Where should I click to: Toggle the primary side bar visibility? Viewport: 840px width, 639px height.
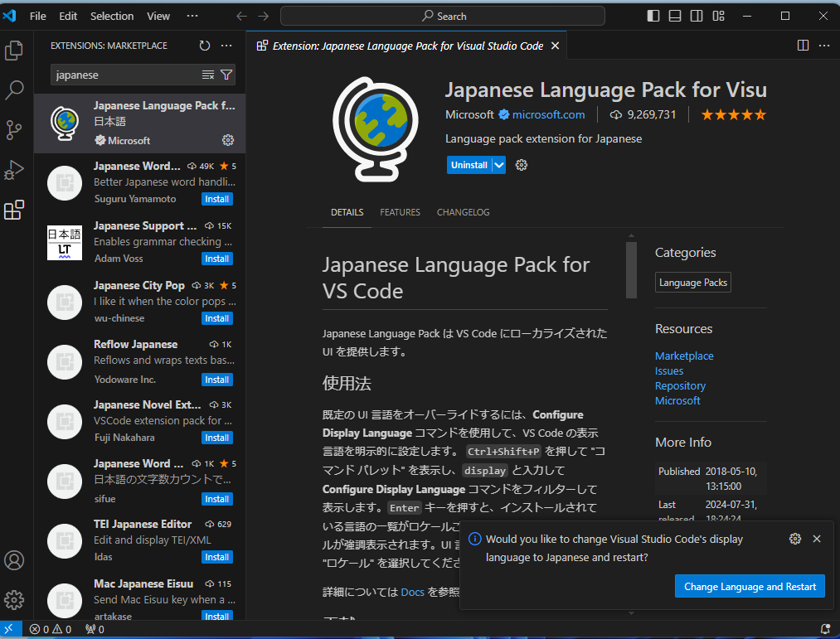point(653,15)
